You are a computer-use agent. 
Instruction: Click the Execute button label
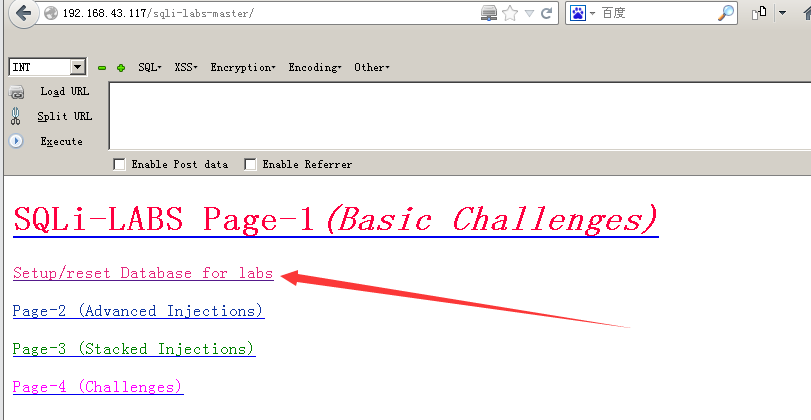click(x=62, y=141)
